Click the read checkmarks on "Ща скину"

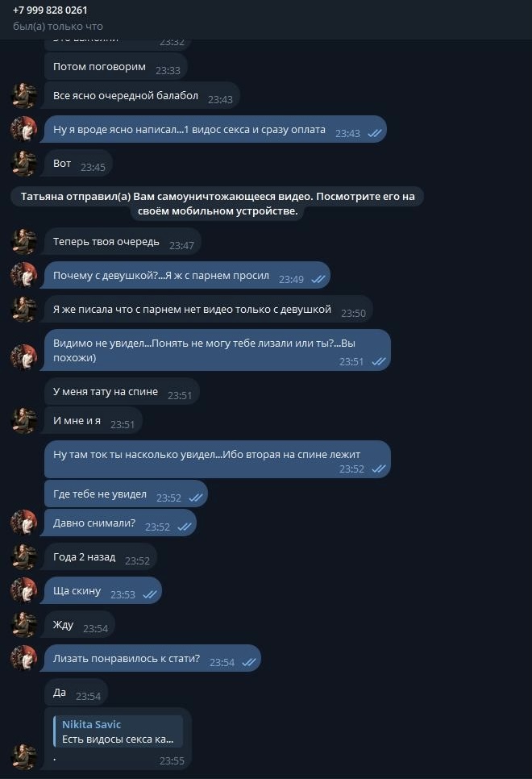point(149,594)
